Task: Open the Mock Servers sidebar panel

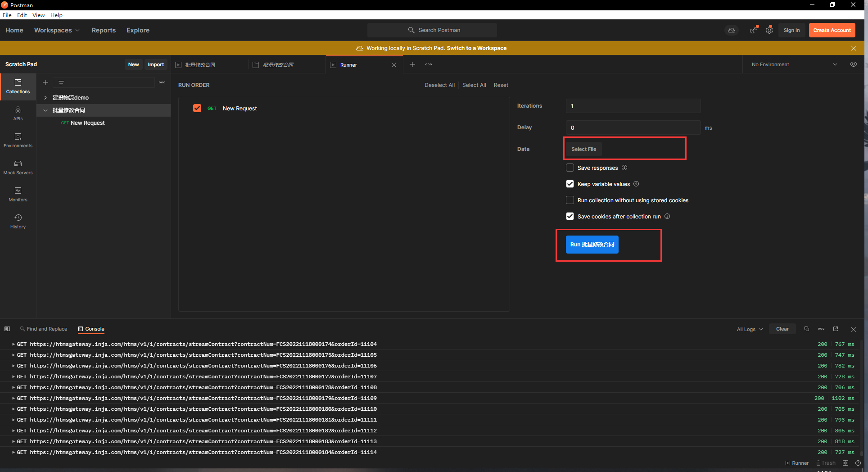Action: click(x=18, y=168)
